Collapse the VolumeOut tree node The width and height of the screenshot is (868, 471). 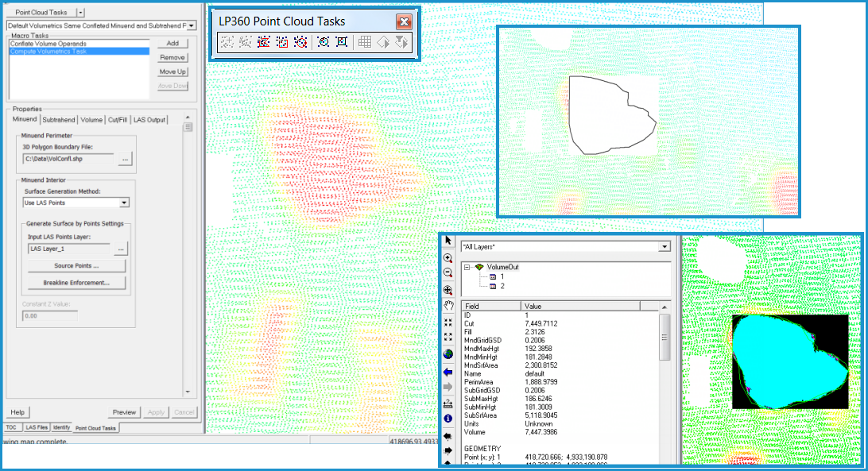[467, 268]
